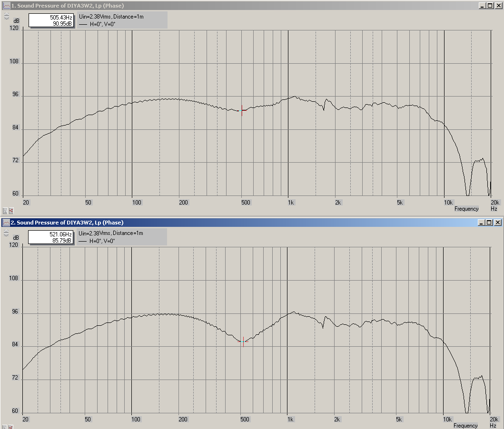This screenshot has height=429, width=504.
Task: Minimize window 1 Sound Pressure
Action: tap(482, 5)
